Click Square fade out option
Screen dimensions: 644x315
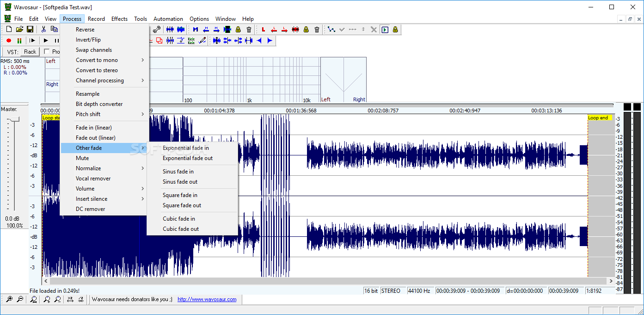[192, 205]
